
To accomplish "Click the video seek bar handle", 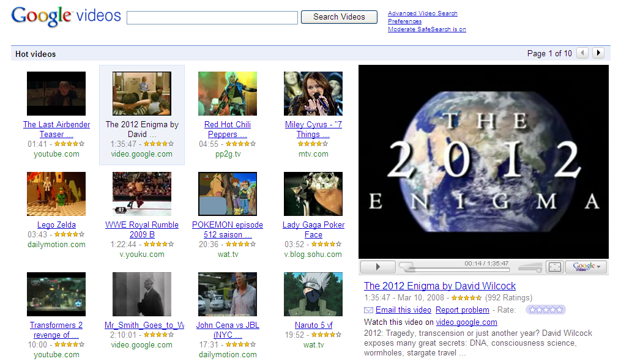I will point(407,267).
